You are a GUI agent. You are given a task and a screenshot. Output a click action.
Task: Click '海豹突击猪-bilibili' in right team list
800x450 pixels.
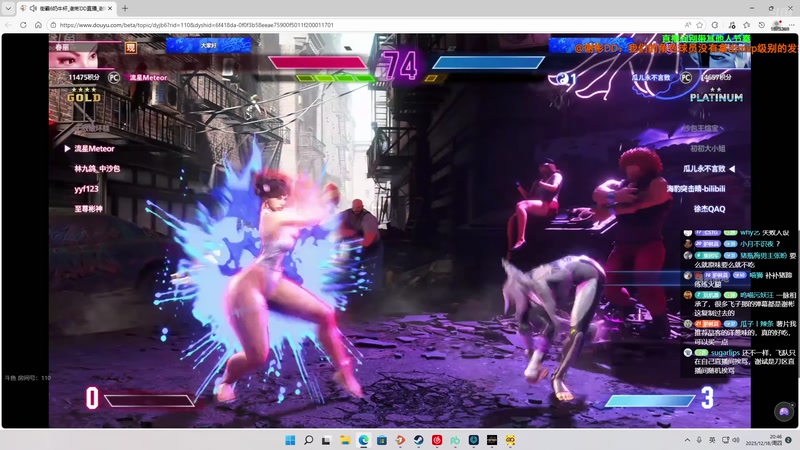tap(696, 189)
